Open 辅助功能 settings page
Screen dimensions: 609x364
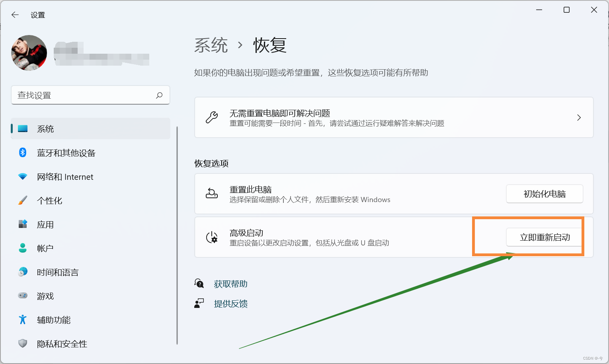(90, 320)
